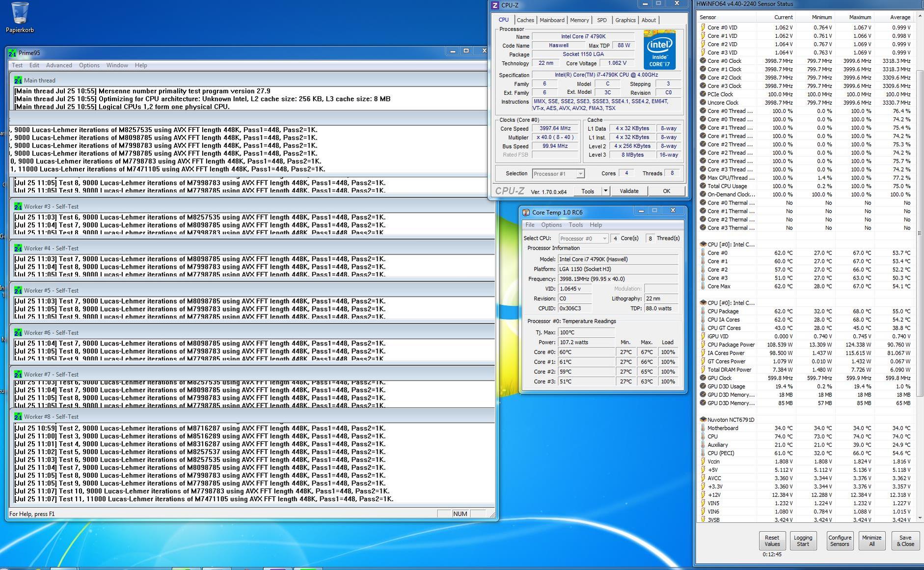Click the Core Temp Tj. Max value field
The width and height of the screenshot is (924, 570).
pos(586,332)
